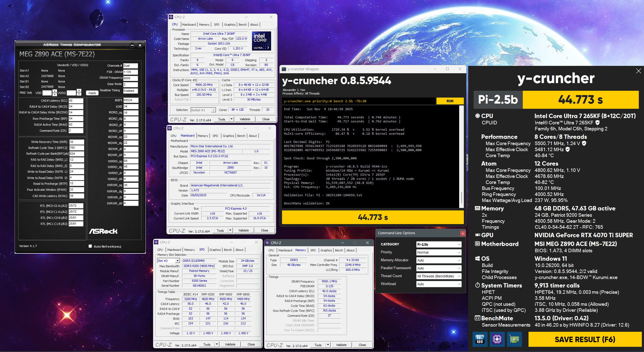
Task: Click the CAS# Latency (tCL) value field
Action: coord(76,101)
